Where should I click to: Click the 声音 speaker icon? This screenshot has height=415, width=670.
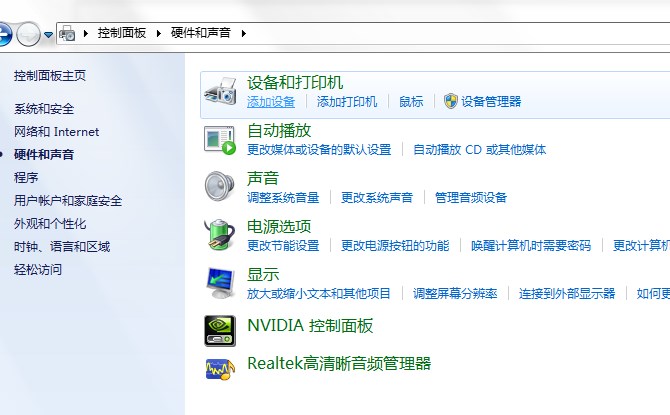click(220, 186)
